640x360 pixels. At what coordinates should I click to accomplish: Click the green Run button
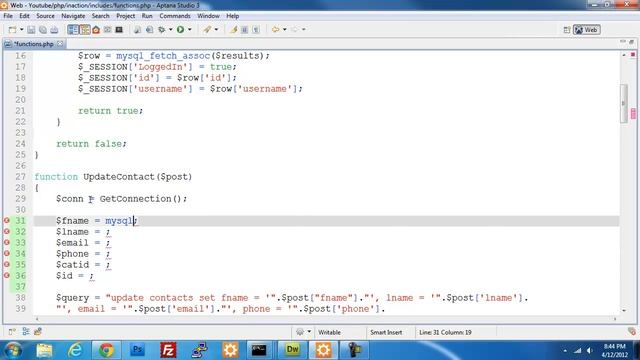[180, 30]
